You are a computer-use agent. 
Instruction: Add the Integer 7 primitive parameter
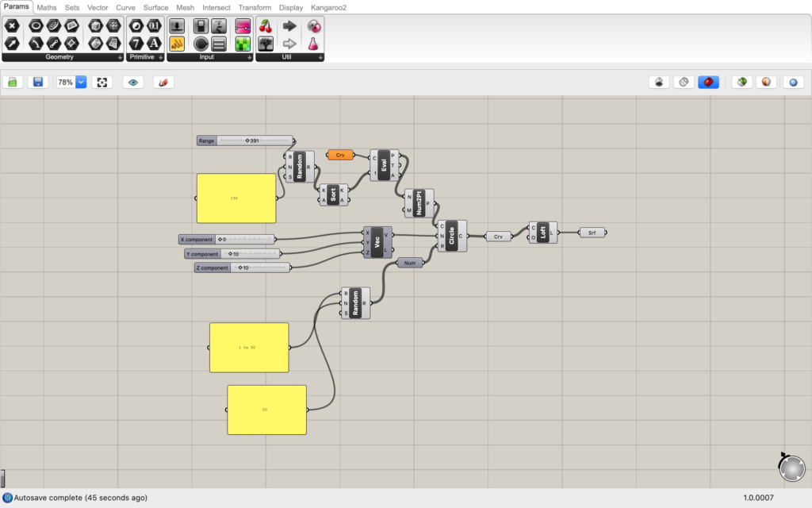coord(136,44)
